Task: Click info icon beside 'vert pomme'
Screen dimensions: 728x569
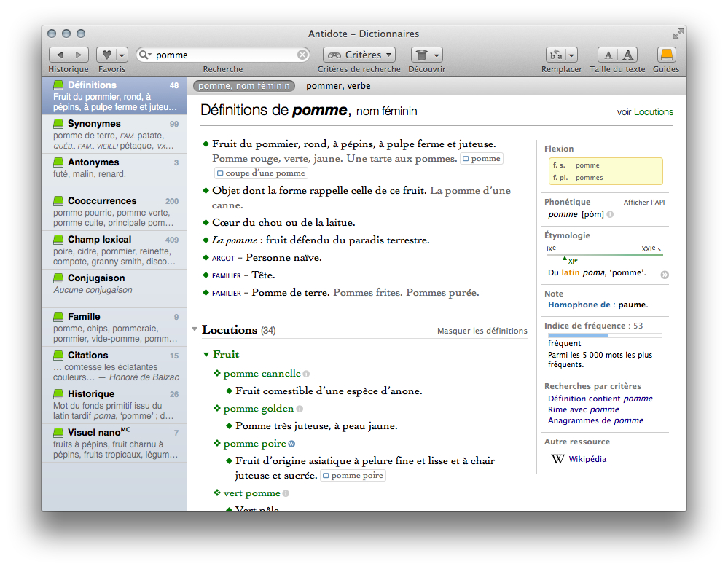Action: tap(286, 494)
